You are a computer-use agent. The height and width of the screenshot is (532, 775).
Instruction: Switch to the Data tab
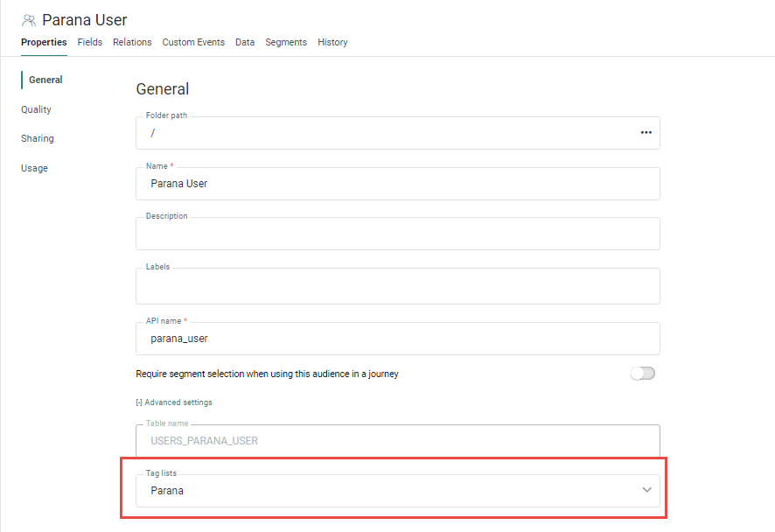pos(245,42)
